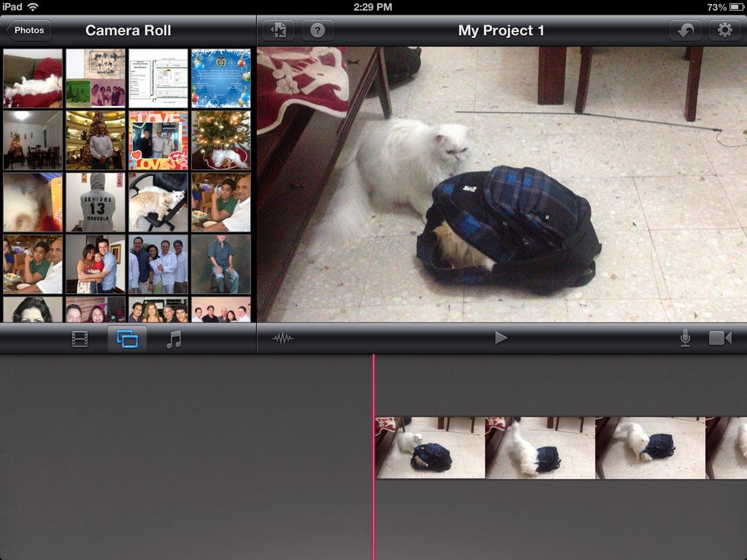Viewport: 747px width, 560px height.
Task: Tap the media insert star icon
Action: click(278, 30)
